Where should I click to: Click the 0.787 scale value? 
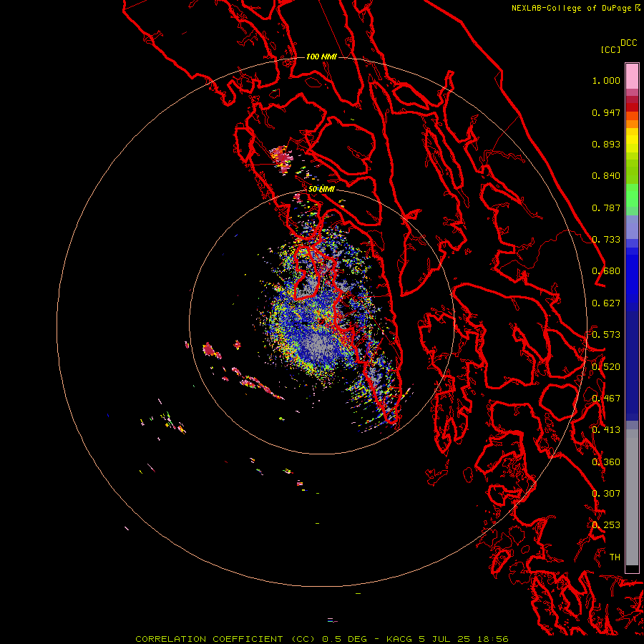(x=606, y=208)
